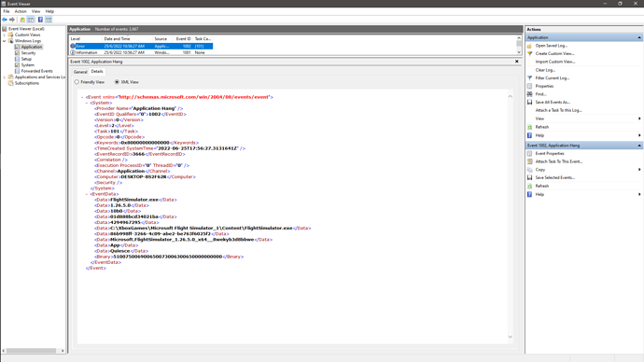644x362 pixels.
Task: Expand Applications and Services Logs chevron
Action: coord(5,77)
